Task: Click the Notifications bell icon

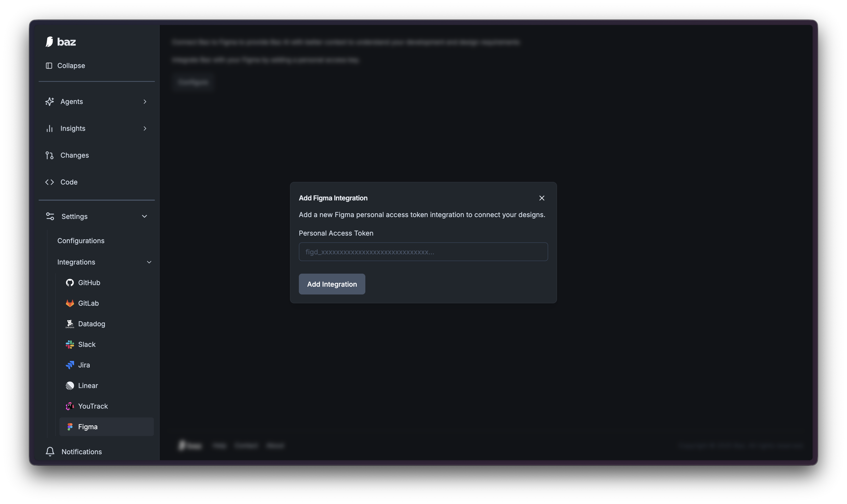Action: point(50,451)
